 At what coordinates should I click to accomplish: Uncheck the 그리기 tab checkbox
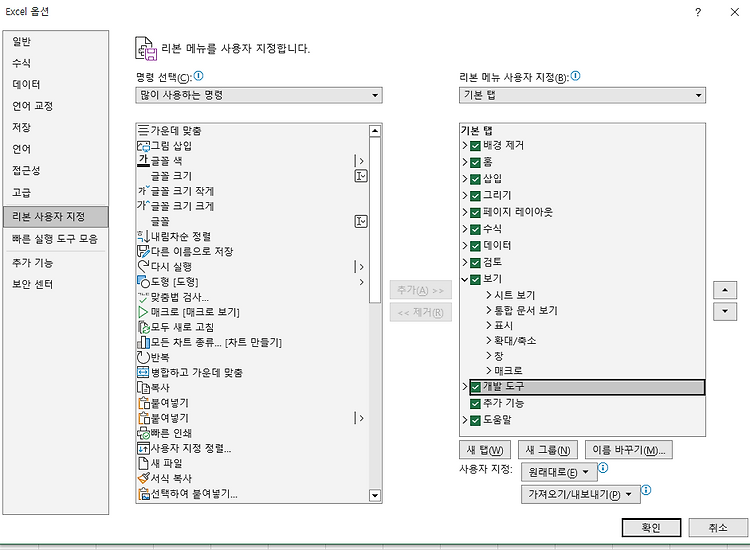(x=475, y=196)
